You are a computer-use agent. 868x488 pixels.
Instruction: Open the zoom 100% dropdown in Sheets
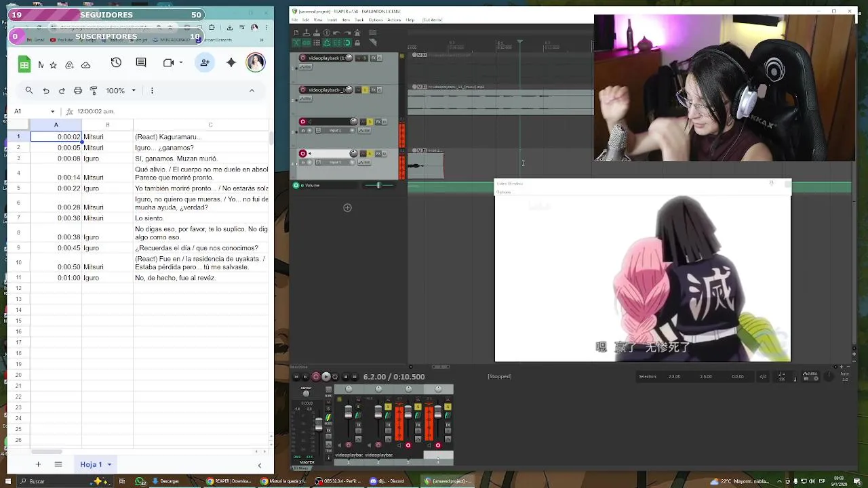[x=121, y=90]
